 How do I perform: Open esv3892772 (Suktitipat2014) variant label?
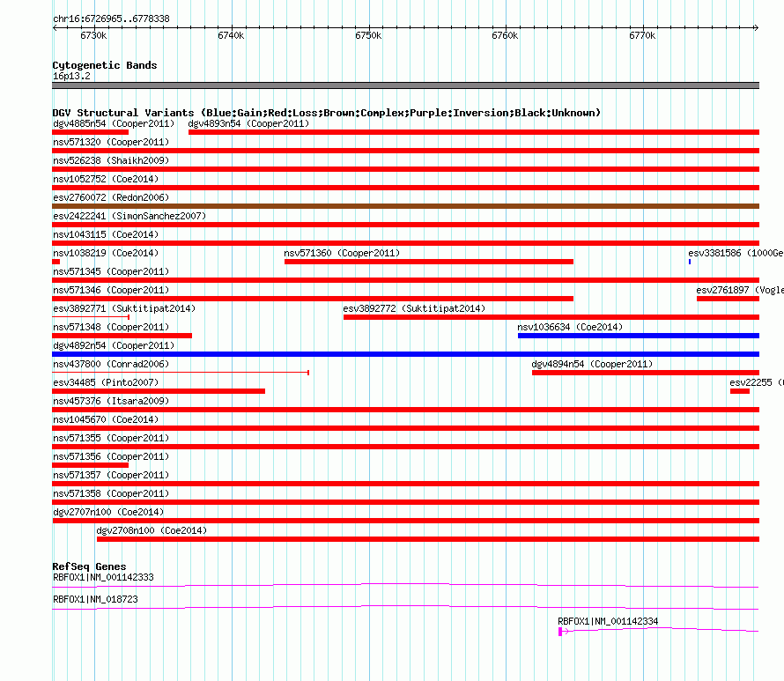pyautogui.click(x=414, y=308)
